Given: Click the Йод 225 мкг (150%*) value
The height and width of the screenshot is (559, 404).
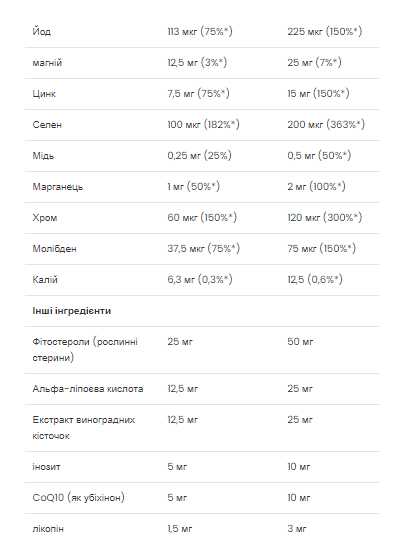Looking at the screenshot, I should click(x=324, y=31).
